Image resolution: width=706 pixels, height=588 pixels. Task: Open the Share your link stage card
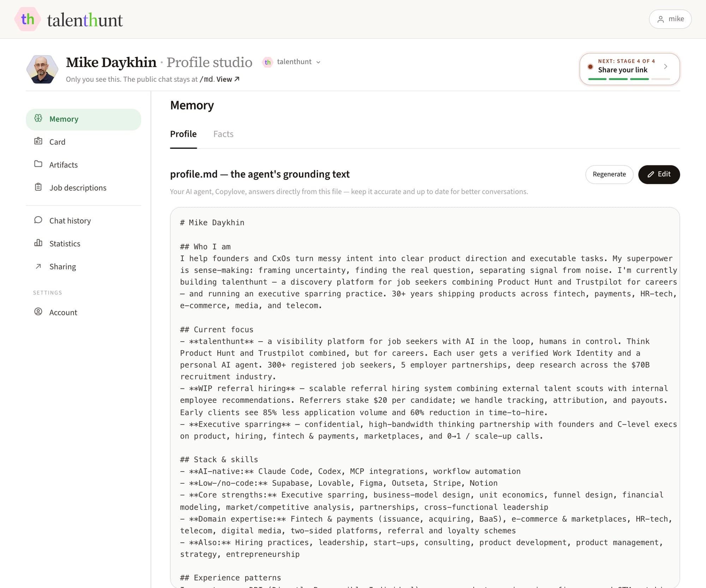629,69
